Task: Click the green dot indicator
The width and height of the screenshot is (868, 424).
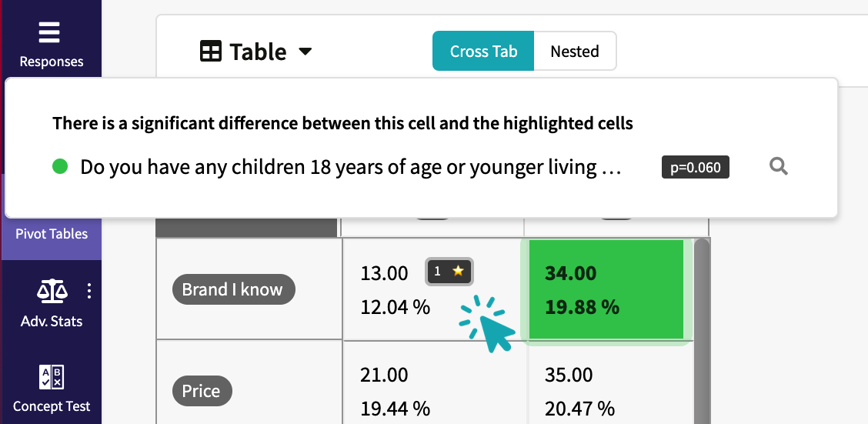Action: click(60, 166)
